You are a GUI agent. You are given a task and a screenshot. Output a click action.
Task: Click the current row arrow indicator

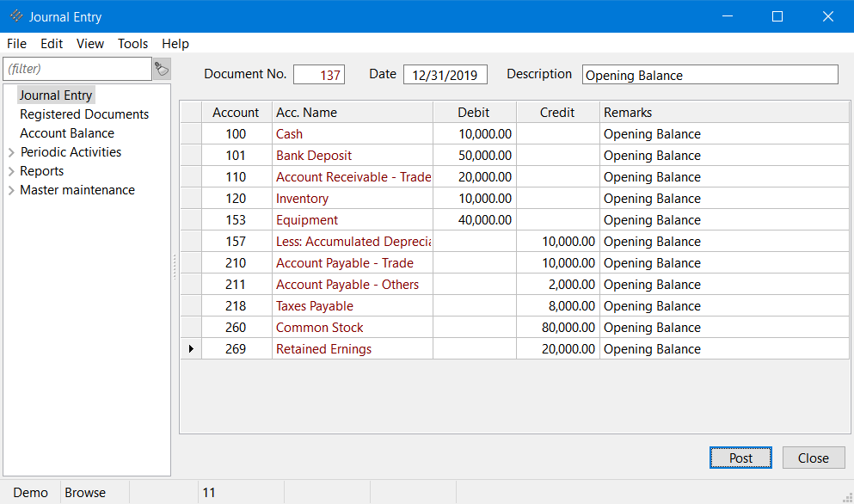tap(190, 349)
